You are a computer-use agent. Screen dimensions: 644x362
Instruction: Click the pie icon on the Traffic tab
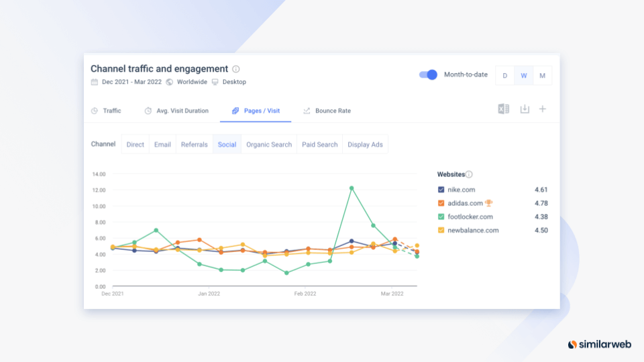[95, 111]
